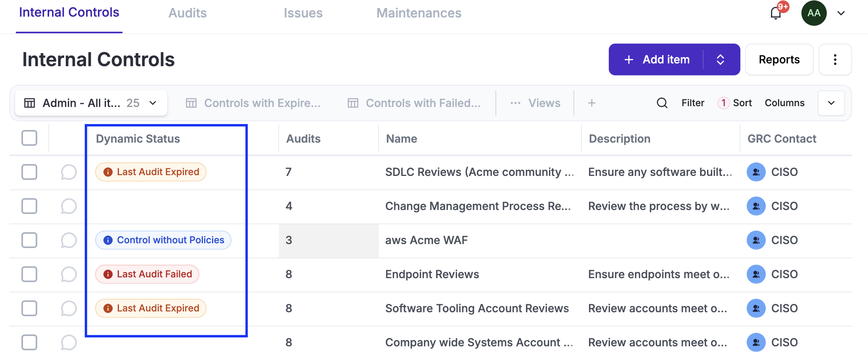The height and width of the screenshot is (359, 868).
Task: Click the plus icon to add view
Action: click(x=592, y=103)
